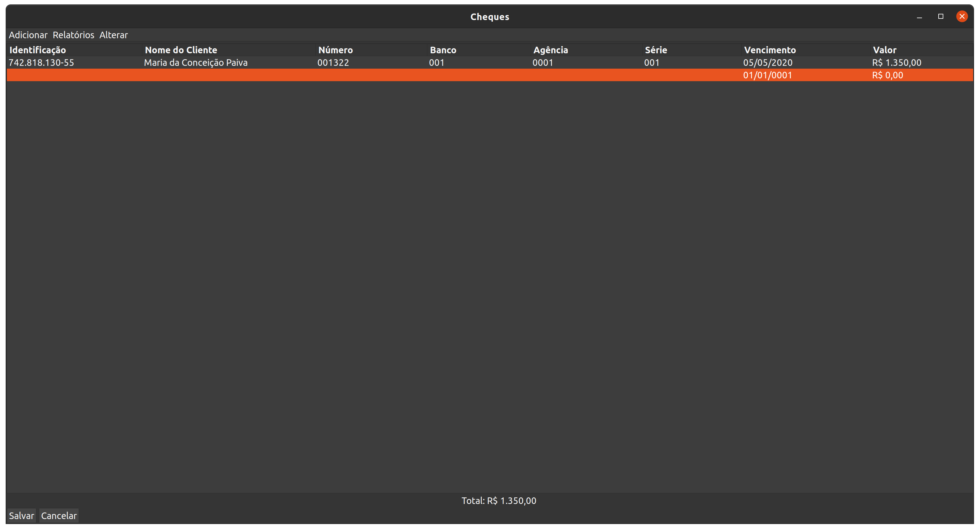Close the Cheques window
Screen dimensions: 980x530
[962, 16]
